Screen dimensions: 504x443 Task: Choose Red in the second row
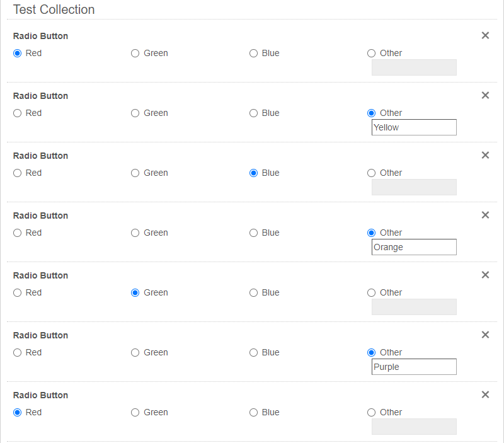18,113
